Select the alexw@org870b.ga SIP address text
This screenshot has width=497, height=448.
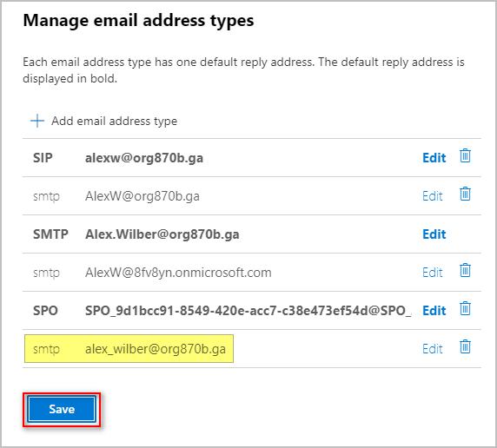click(144, 158)
